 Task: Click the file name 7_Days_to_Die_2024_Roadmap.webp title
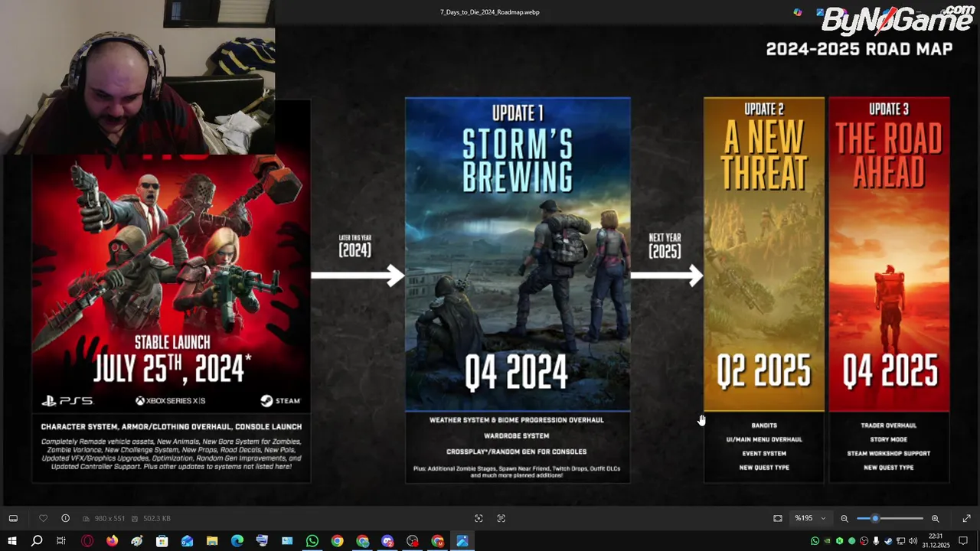[x=490, y=12]
